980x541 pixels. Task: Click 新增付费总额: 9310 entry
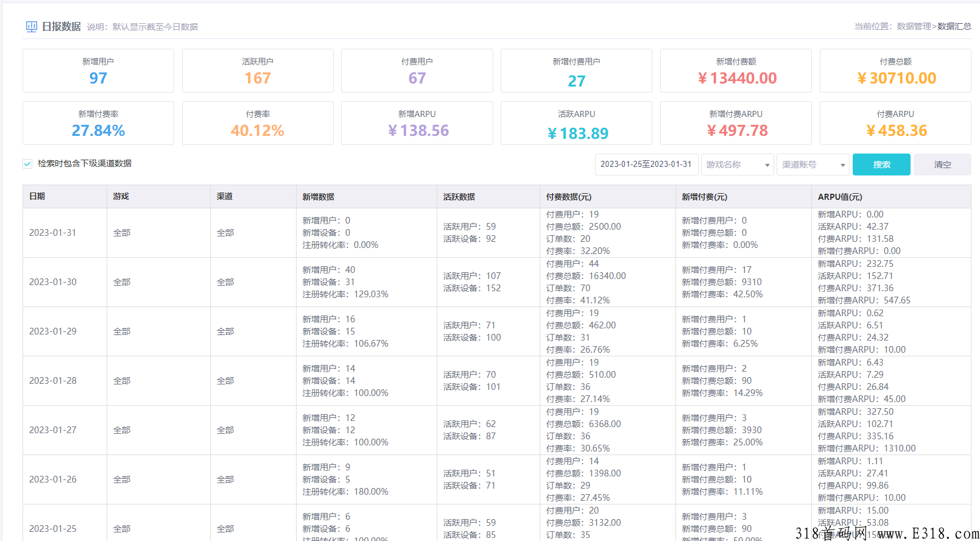tap(722, 282)
